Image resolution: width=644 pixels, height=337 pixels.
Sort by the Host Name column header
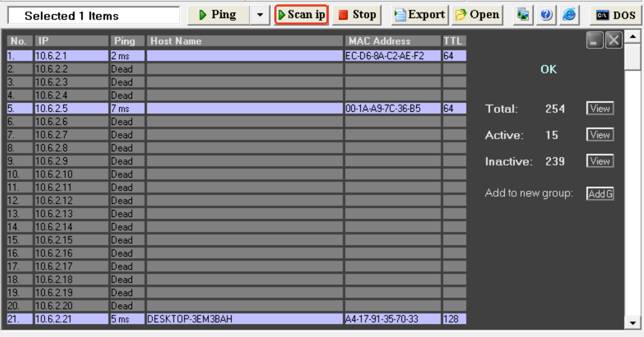pyautogui.click(x=245, y=41)
